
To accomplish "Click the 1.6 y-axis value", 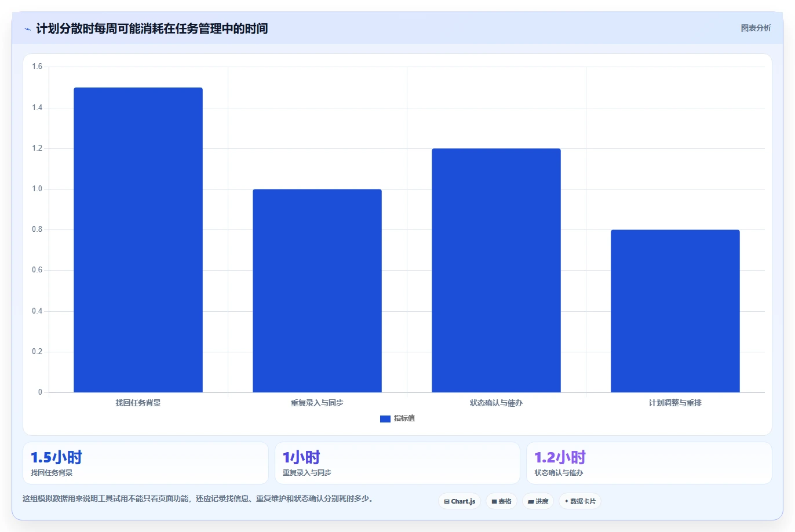I will [x=37, y=67].
